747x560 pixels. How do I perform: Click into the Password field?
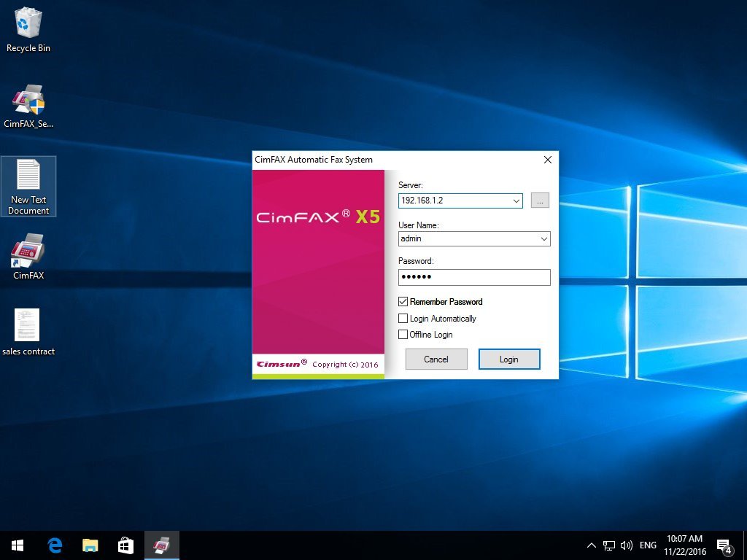point(474,277)
